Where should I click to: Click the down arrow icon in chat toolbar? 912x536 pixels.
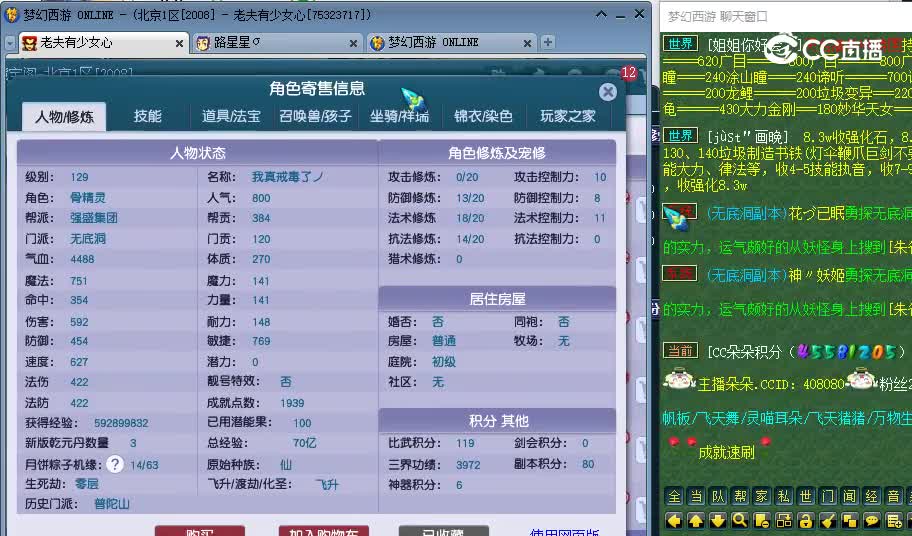[718, 520]
